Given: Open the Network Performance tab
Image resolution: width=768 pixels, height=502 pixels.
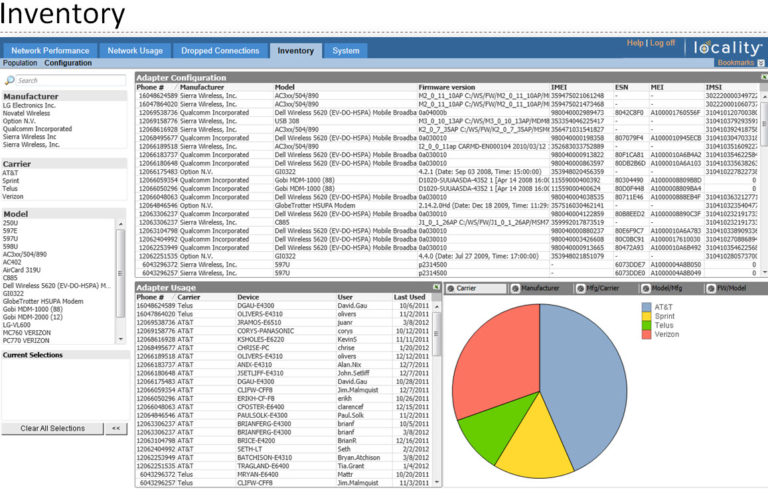Looking at the screenshot, I should [x=50, y=50].
